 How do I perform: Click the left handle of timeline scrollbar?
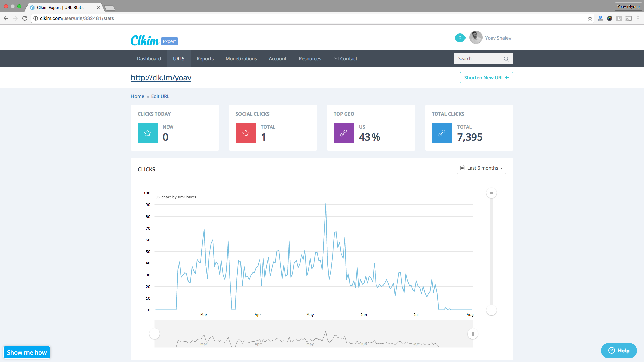coord(155,334)
